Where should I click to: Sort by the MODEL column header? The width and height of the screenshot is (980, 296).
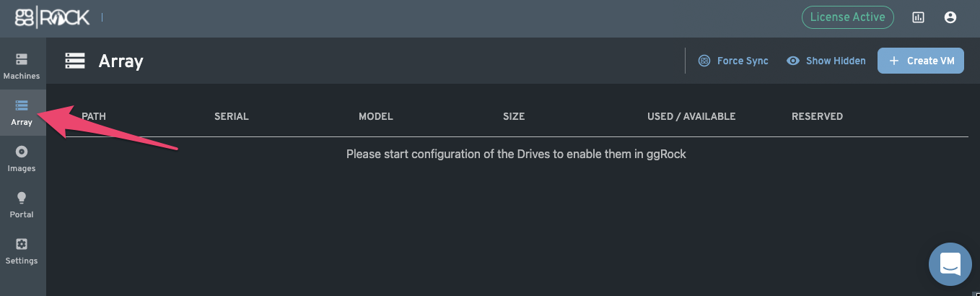pyautogui.click(x=376, y=116)
